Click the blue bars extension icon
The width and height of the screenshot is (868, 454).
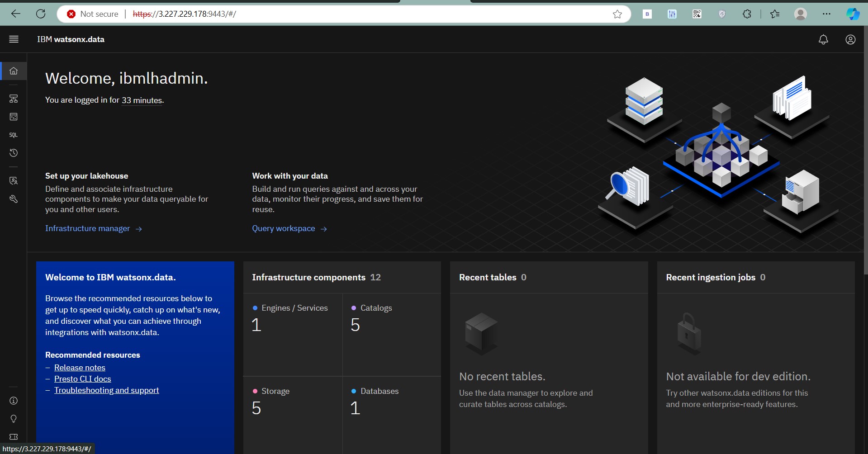672,14
